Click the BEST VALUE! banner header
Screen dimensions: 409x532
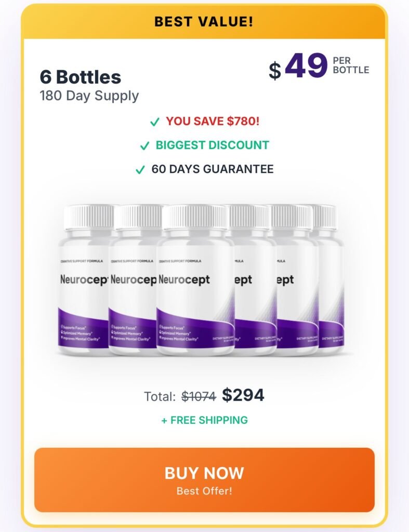point(204,22)
